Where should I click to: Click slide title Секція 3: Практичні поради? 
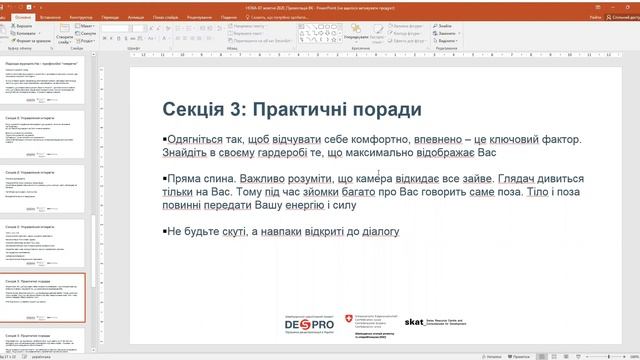(292, 109)
